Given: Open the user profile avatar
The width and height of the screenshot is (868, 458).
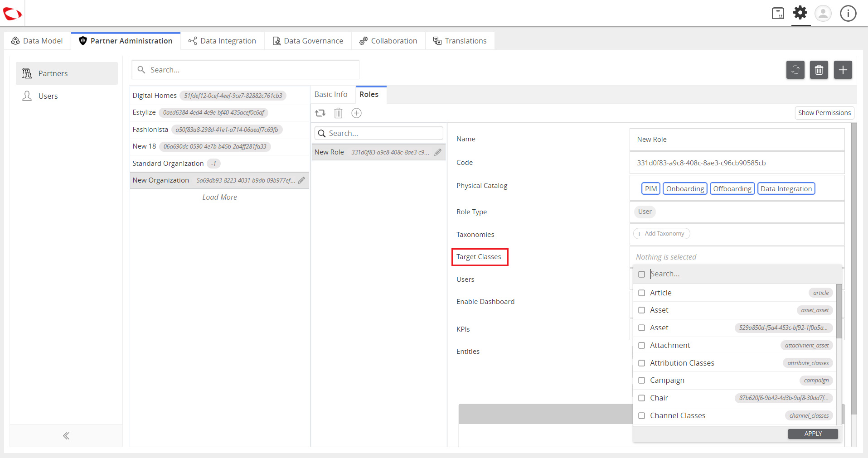Looking at the screenshot, I should [x=823, y=13].
